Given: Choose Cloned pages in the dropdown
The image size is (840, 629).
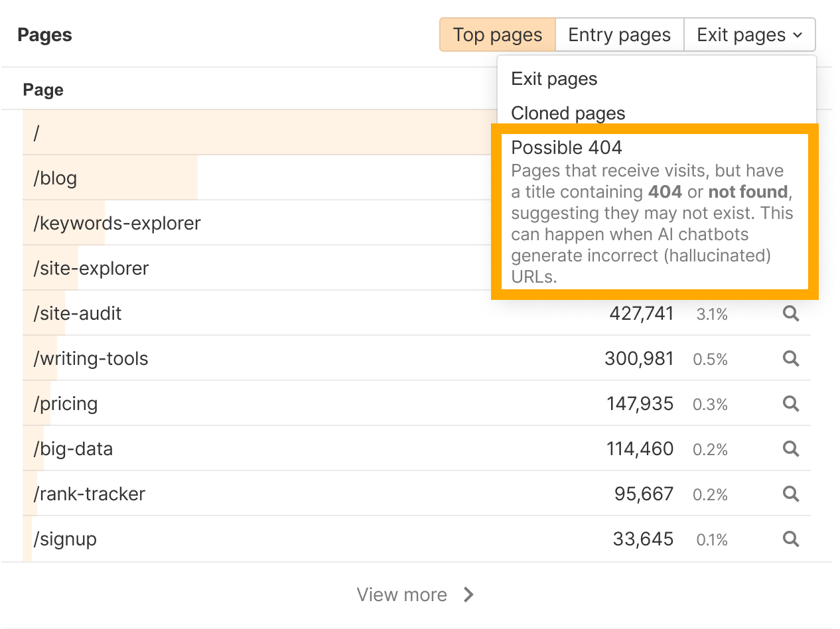Looking at the screenshot, I should point(568,113).
